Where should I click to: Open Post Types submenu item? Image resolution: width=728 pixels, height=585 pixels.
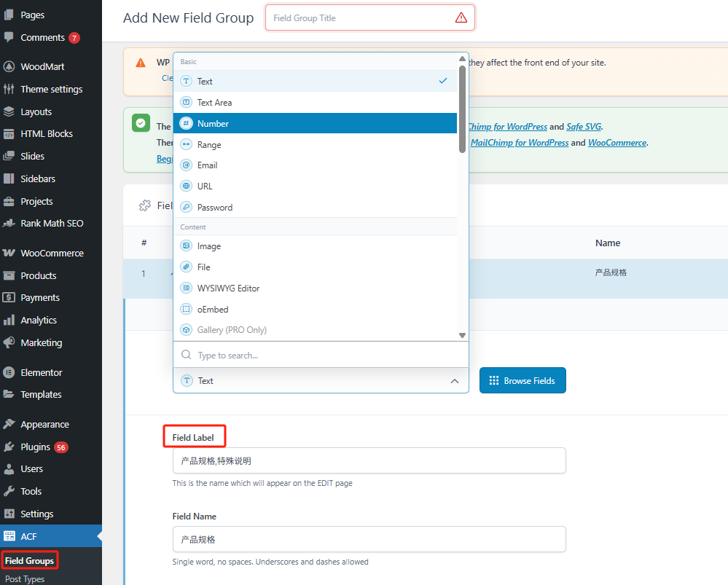(x=25, y=578)
